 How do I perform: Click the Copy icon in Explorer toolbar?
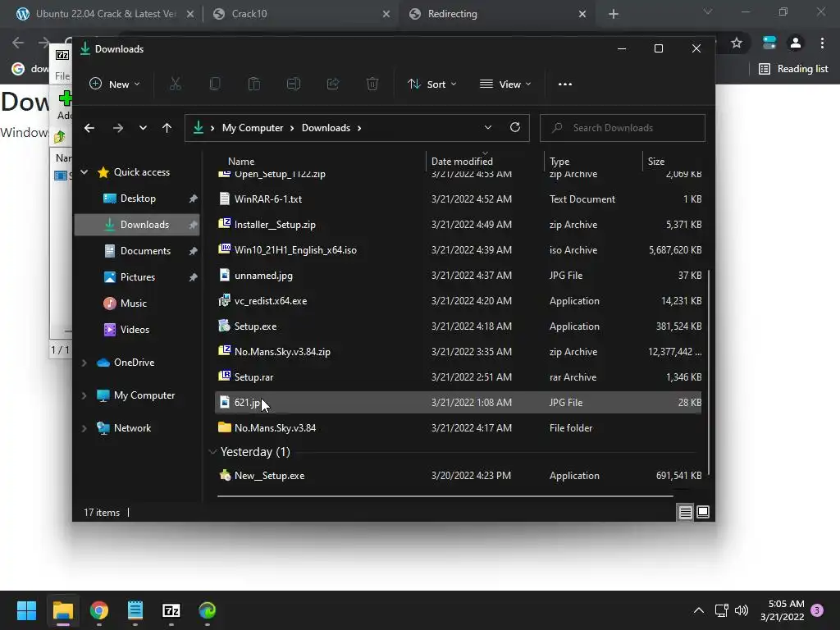tap(215, 84)
